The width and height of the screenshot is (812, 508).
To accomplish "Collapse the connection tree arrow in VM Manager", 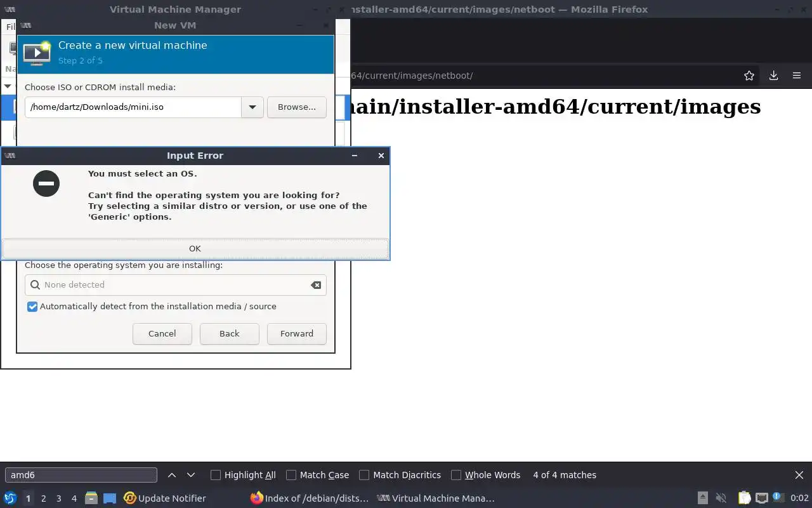I will pyautogui.click(x=8, y=86).
